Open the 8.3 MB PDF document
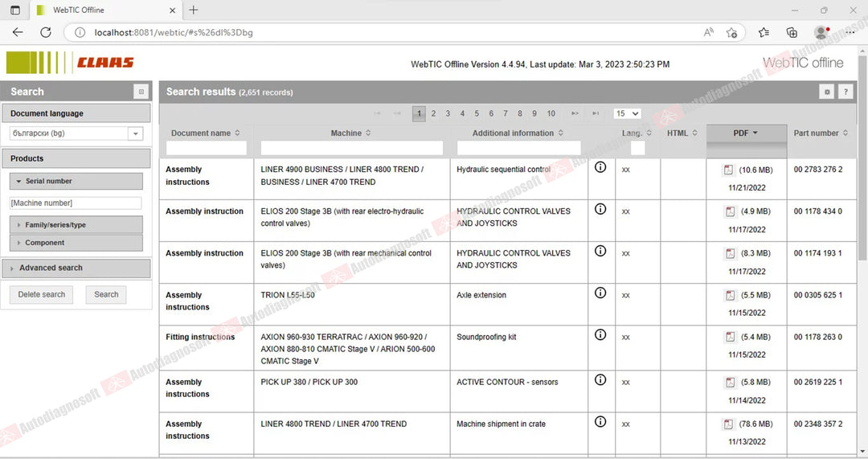Viewport: 868px width, 459px height. coord(730,253)
